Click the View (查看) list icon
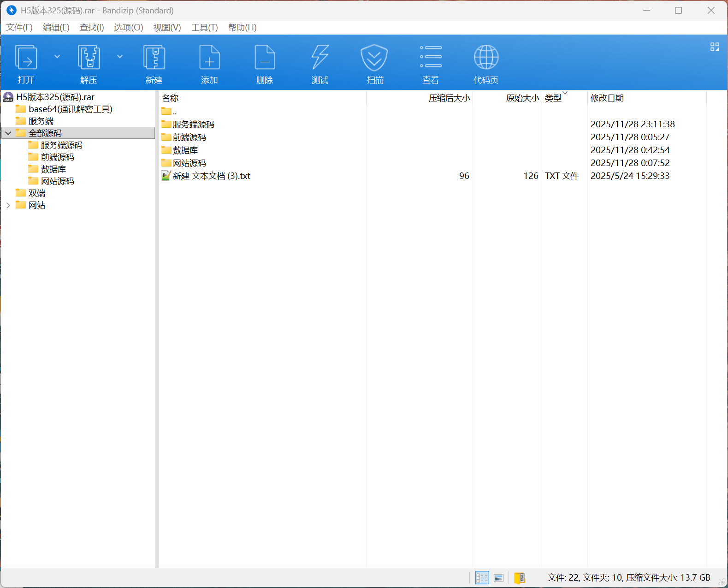728x588 pixels. [x=431, y=58]
